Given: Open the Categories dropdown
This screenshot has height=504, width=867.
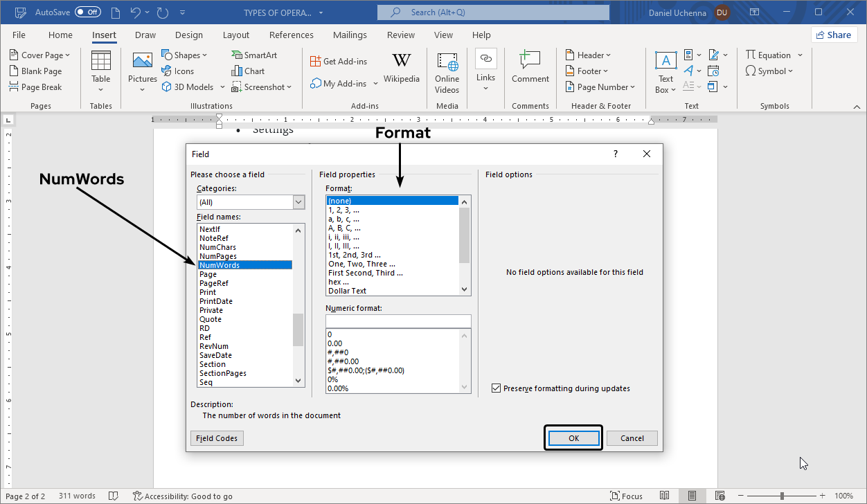Looking at the screenshot, I should pyautogui.click(x=298, y=202).
